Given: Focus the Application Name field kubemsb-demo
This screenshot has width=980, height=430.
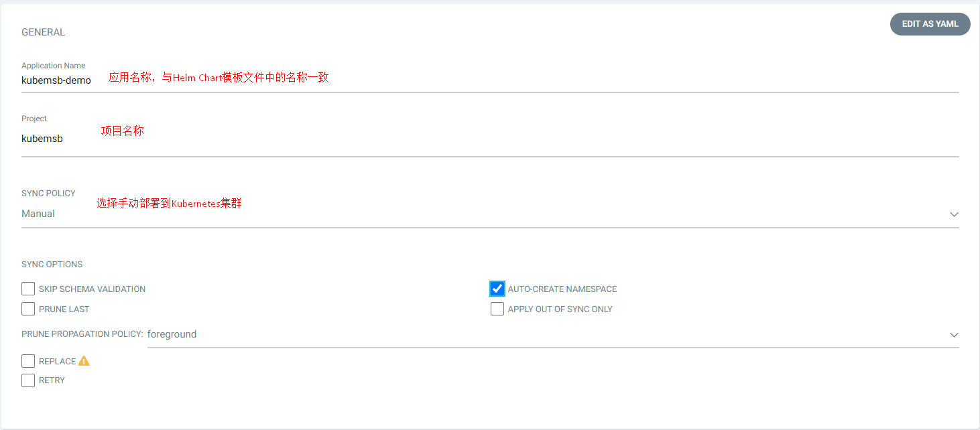Looking at the screenshot, I should [490, 80].
